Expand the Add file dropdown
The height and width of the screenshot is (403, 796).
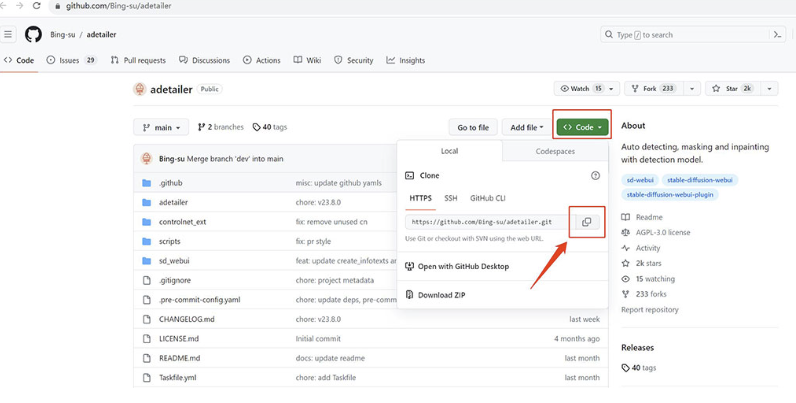(x=526, y=127)
